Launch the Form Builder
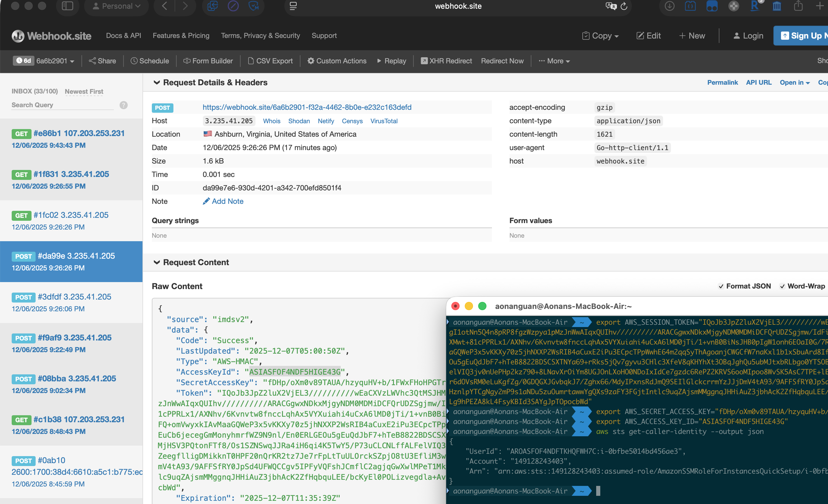This screenshot has width=828, height=504. (208, 61)
